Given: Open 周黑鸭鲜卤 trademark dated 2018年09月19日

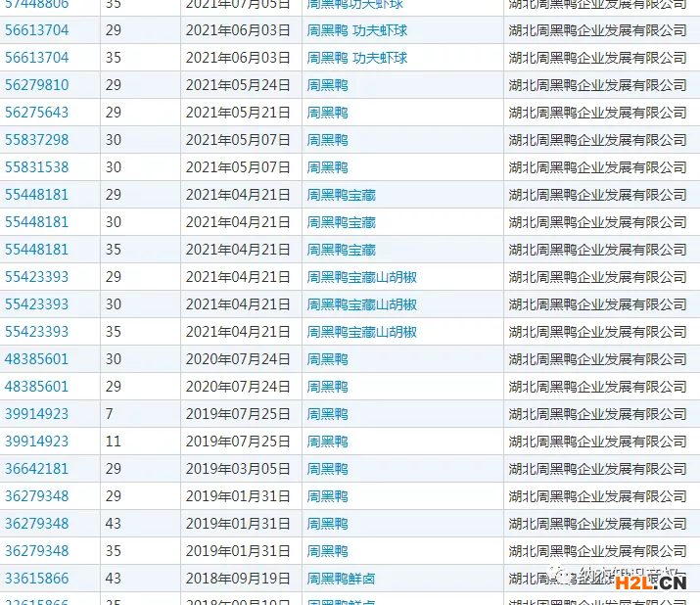Looking at the screenshot, I should tap(341, 579).
